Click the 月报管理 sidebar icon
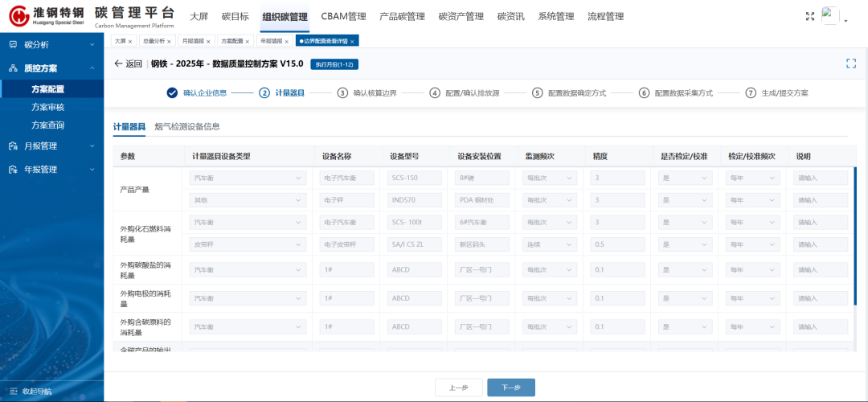868x402 pixels. (x=14, y=146)
